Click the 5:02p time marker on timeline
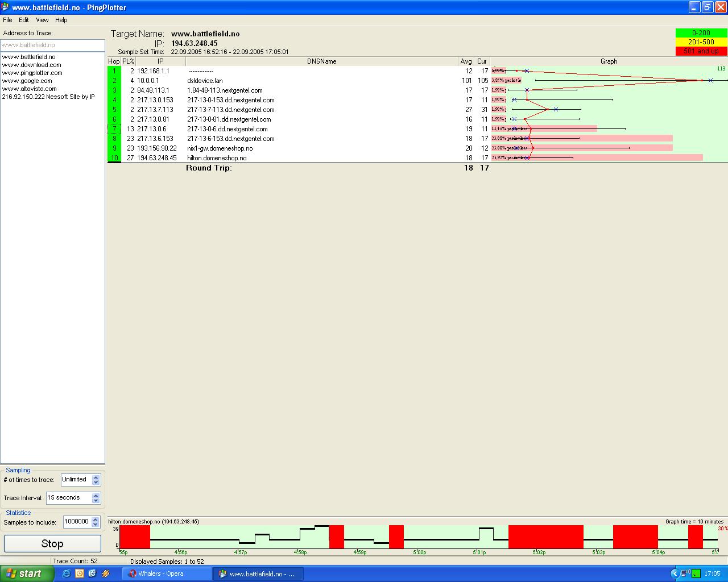The width and height of the screenshot is (728, 582). point(539,552)
